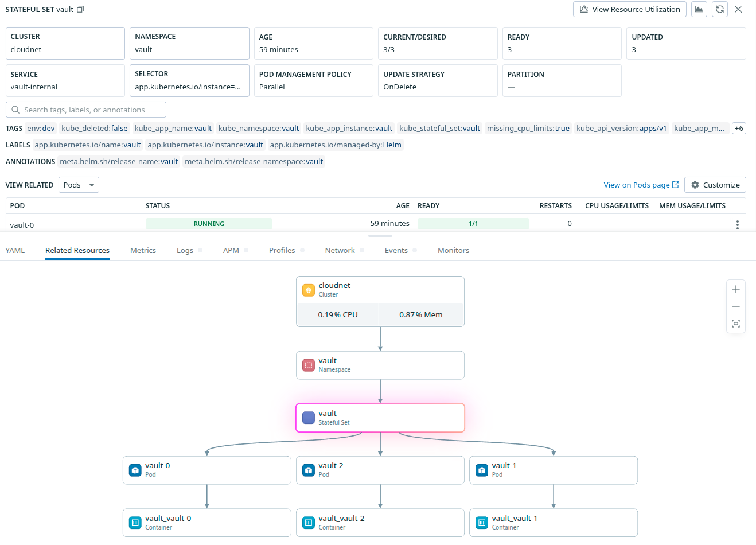Image resolution: width=756 pixels, height=545 pixels.
Task: Refresh the stateful set panel
Action: 720,9
